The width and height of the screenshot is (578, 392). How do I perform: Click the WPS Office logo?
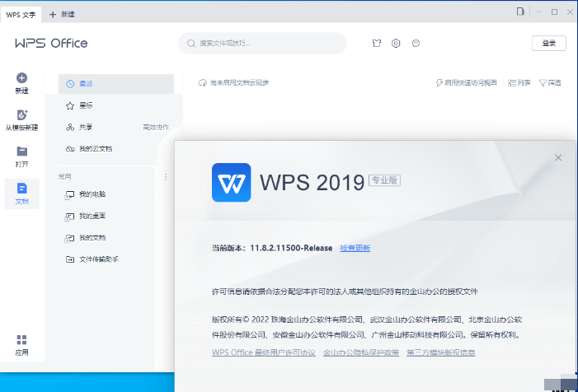click(51, 43)
